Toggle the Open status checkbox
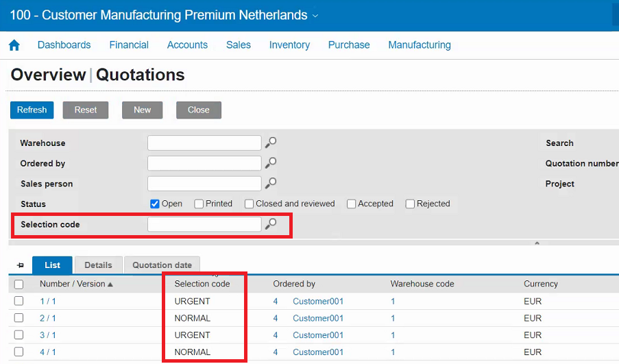 point(155,204)
